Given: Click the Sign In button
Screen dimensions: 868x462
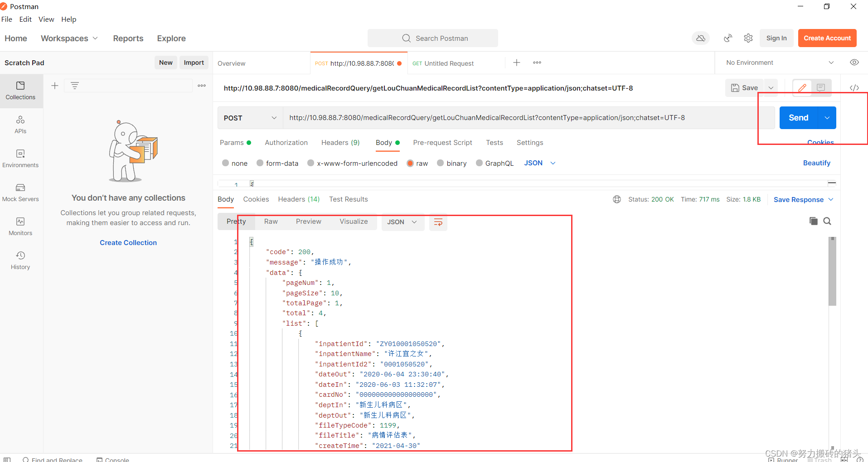Looking at the screenshot, I should point(776,38).
